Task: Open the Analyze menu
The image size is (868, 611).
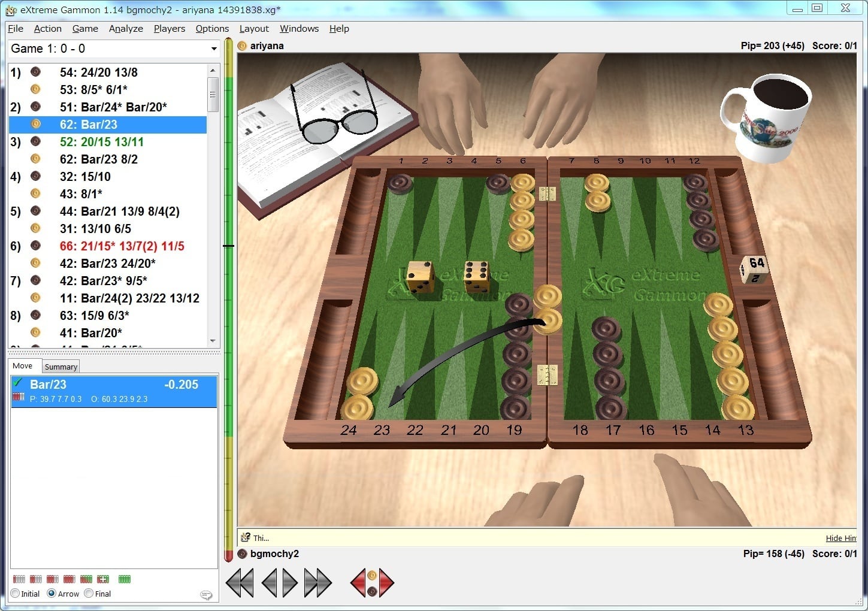Action: (x=126, y=28)
